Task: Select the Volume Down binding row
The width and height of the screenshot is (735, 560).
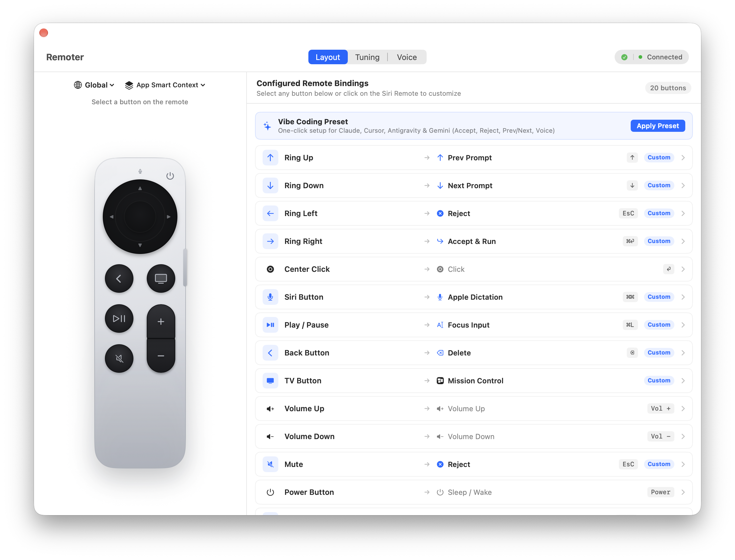Action: point(474,436)
